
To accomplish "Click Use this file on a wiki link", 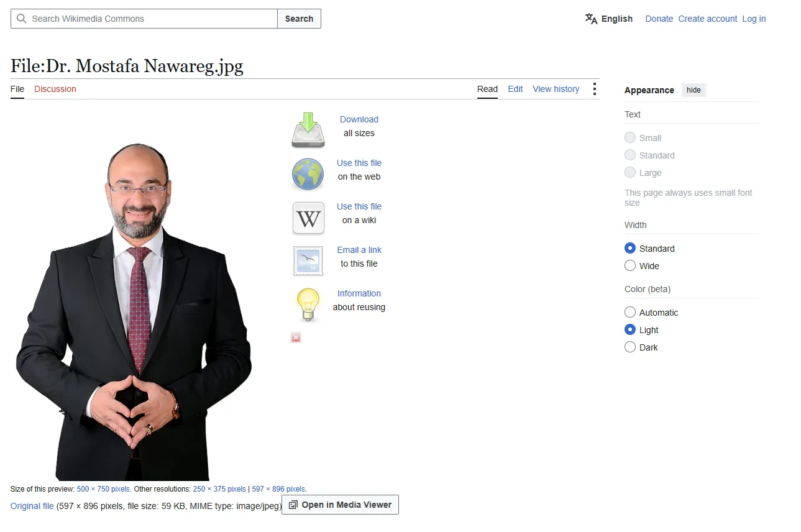I will [x=359, y=206].
